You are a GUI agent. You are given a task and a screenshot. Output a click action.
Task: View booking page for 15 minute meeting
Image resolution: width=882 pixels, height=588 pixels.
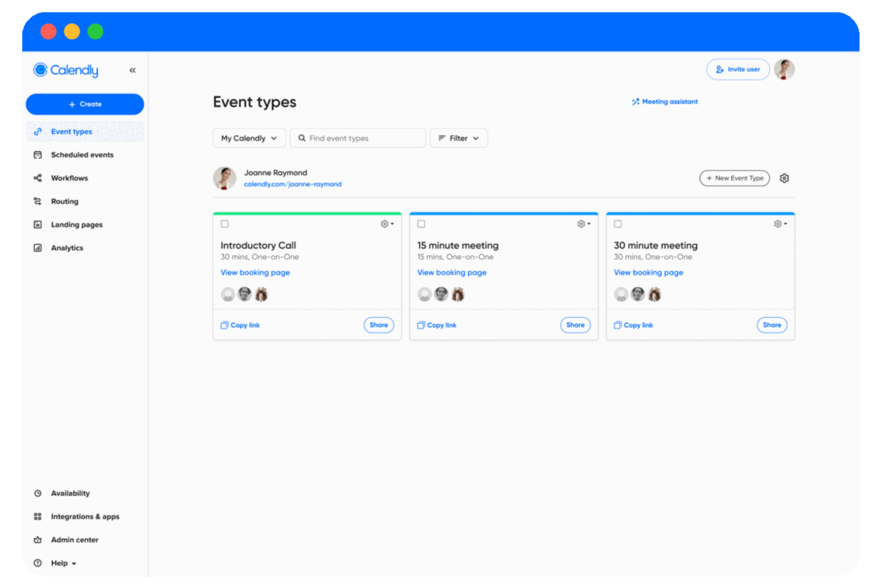(452, 272)
